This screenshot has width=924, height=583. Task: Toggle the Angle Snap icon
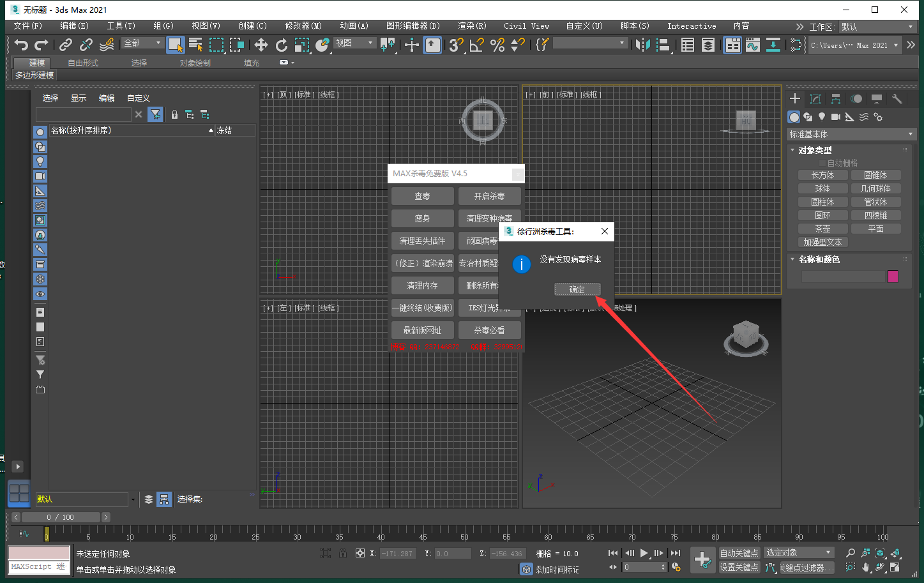pos(477,45)
